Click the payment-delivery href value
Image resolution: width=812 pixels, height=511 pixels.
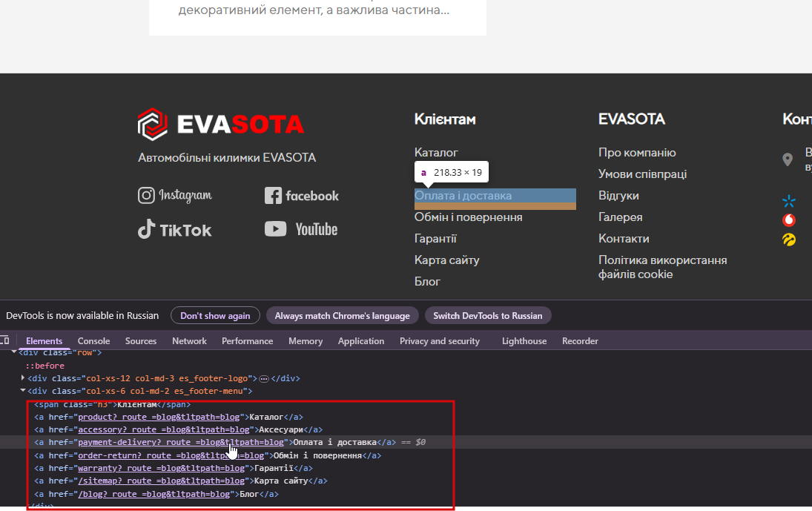(181, 442)
